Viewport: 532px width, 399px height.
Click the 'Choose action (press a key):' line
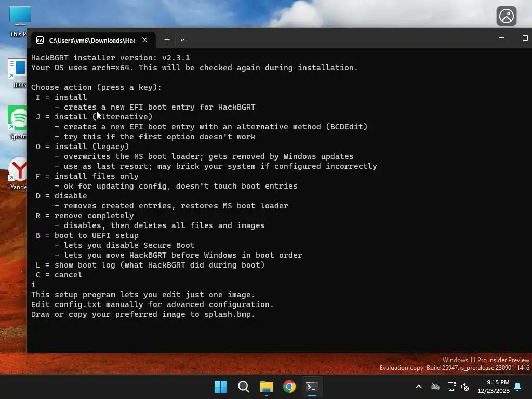[96, 87]
